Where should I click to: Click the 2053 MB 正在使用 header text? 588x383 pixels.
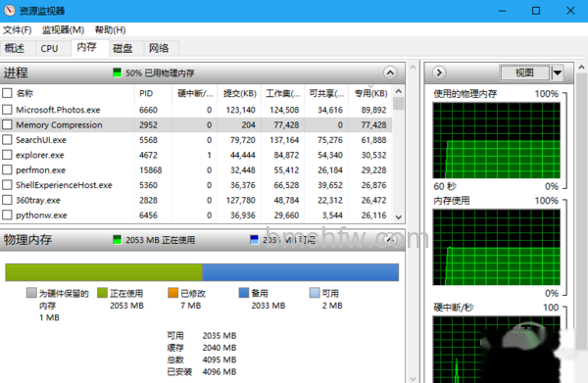pos(160,240)
